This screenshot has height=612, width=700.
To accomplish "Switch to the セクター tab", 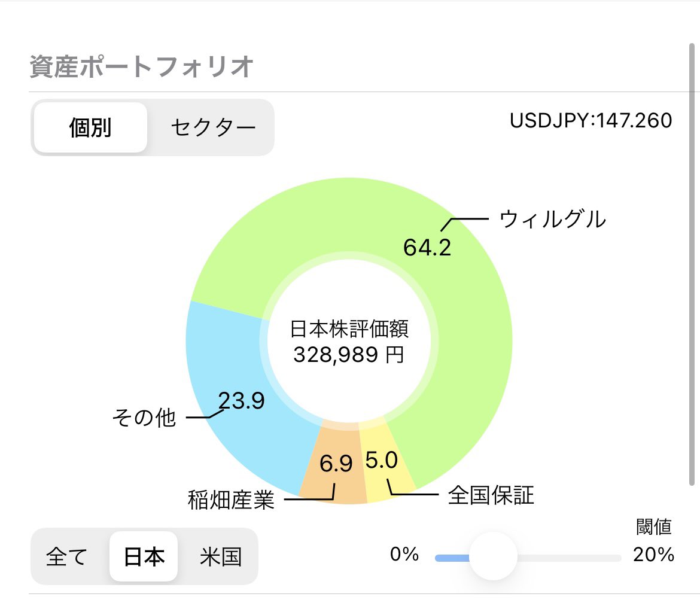I will click(213, 127).
